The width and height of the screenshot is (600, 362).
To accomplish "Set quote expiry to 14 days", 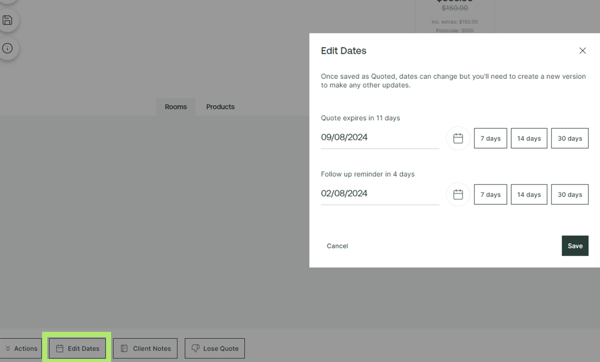I will [x=529, y=138].
